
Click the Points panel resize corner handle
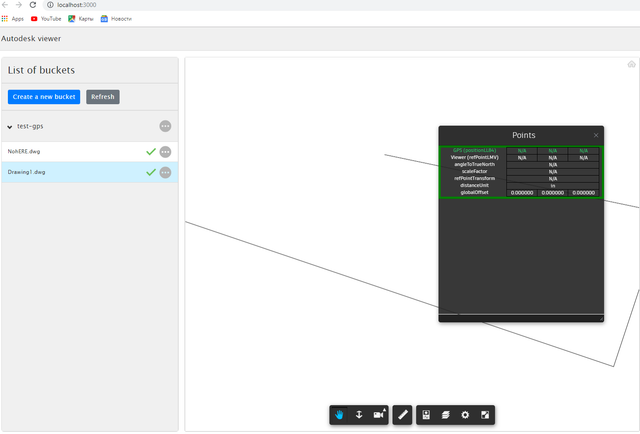coord(601,318)
